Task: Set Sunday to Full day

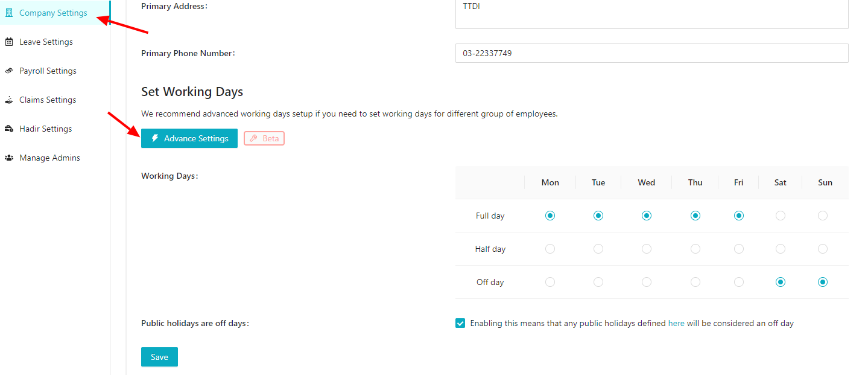Action: (x=823, y=216)
